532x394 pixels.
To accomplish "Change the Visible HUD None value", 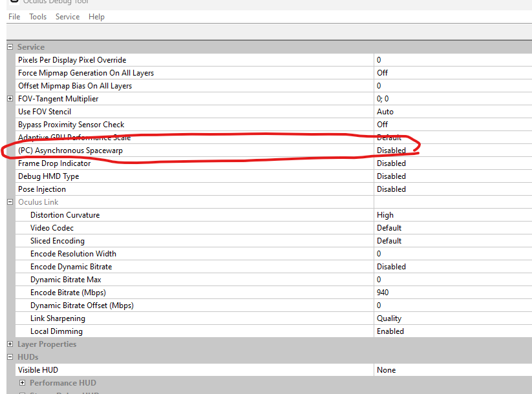I will coord(453,370).
